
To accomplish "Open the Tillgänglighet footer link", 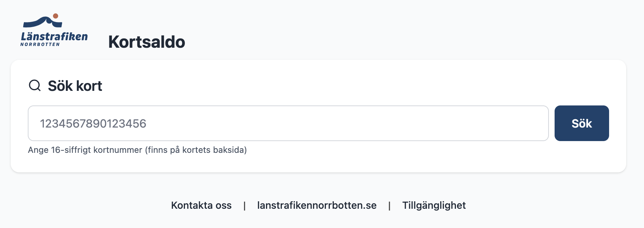I will (x=434, y=205).
